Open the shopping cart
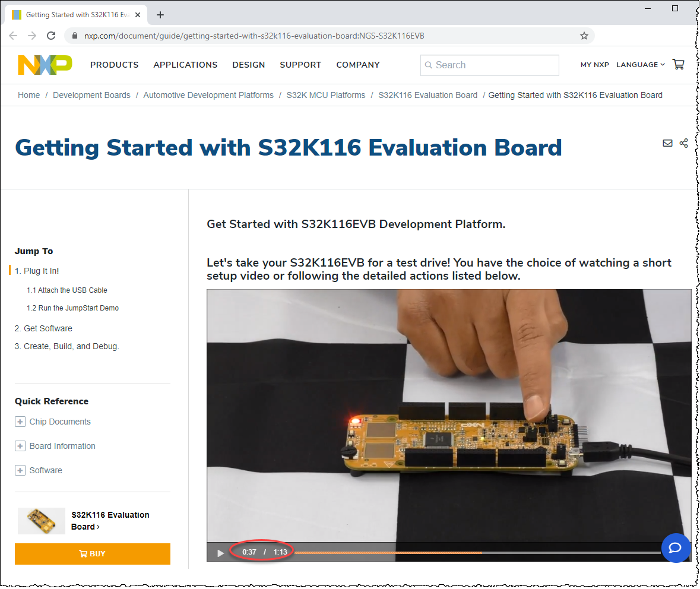Screen dimensions: 700x589 [x=679, y=65]
